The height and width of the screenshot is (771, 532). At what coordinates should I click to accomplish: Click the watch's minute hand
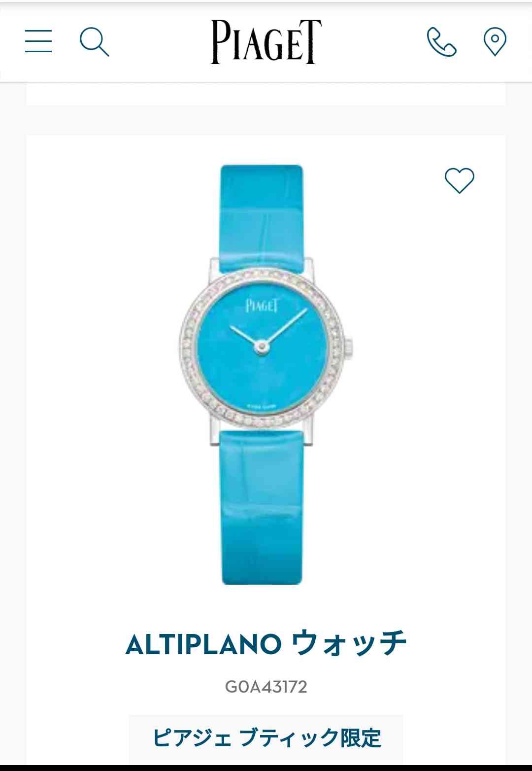click(x=286, y=327)
